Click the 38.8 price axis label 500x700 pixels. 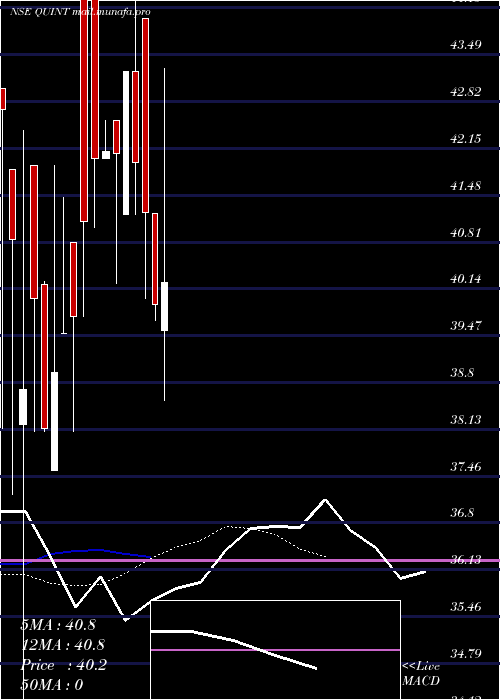click(x=463, y=372)
